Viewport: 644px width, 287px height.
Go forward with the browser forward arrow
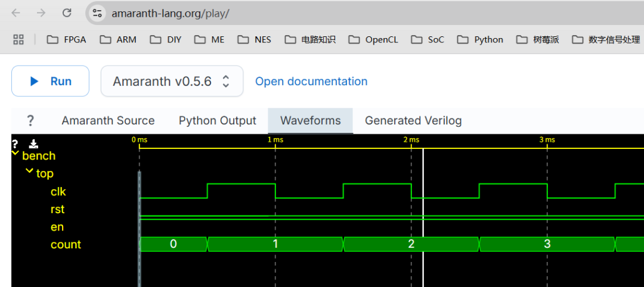pyautogui.click(x=41, y=13)
